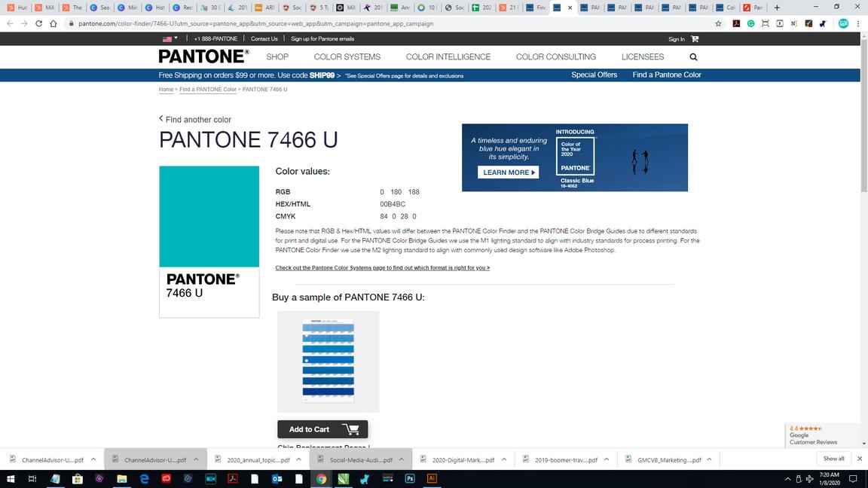Open the Windows Start menu

click(x=10, y=479)
